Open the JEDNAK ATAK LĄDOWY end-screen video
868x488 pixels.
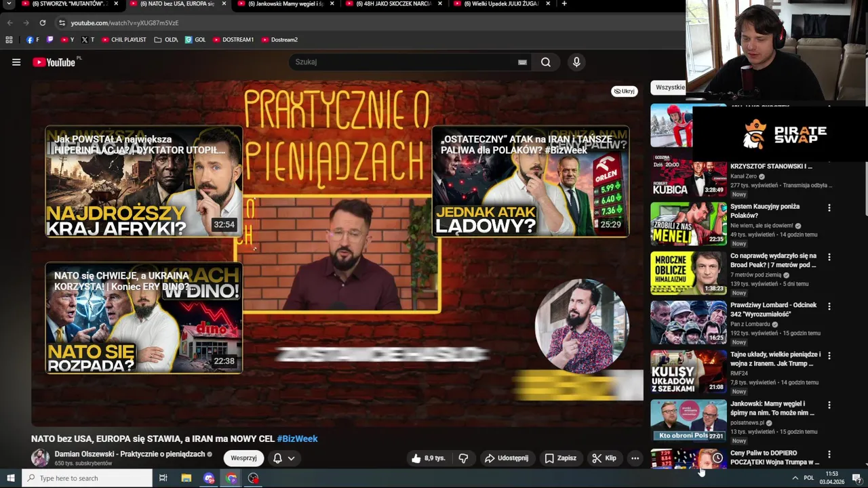click(x=530, y=182)
